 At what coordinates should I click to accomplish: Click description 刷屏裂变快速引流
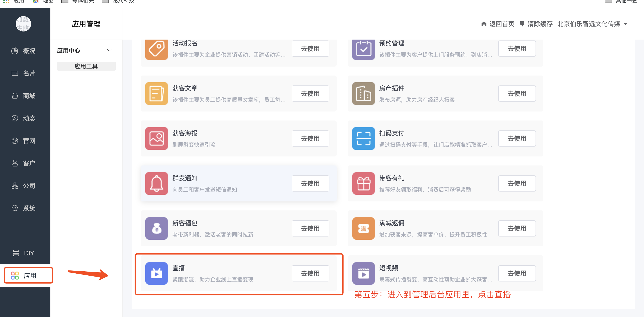click(194, 145)
